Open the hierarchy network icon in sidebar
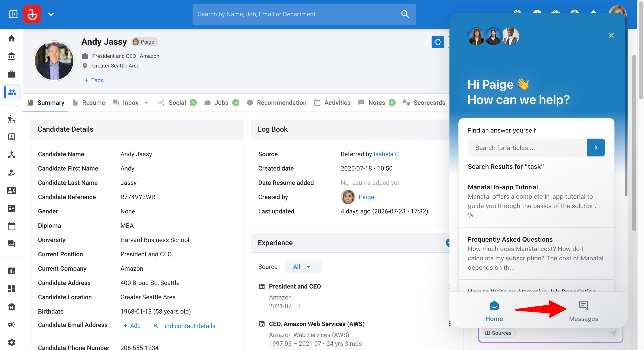The width and height of the screenshot is (644, 350). coord(11,155)
